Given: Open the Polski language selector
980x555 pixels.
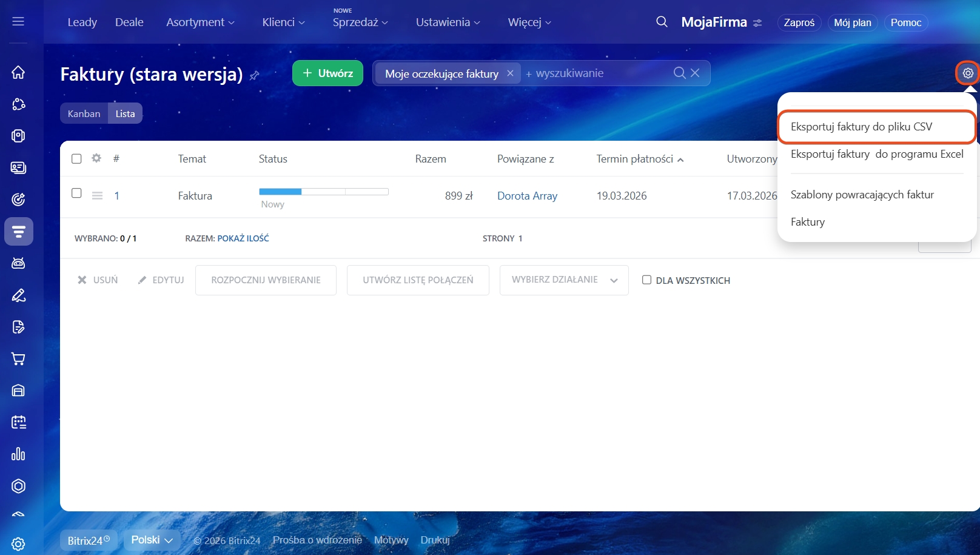Looking at the screenshot, I should (152, 540).
